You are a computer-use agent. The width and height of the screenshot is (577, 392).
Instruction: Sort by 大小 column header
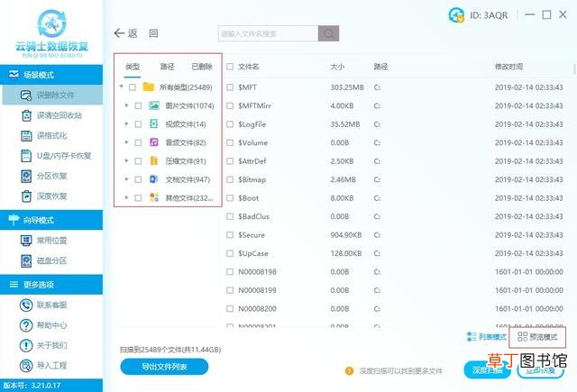tap(337, 67)
